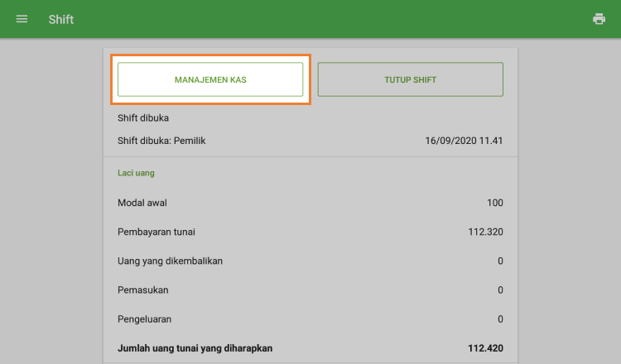This screenshot has width=621, height=364.
Task: Click the Uang yang dikembalikan value 0
Action: pos(500,261)
